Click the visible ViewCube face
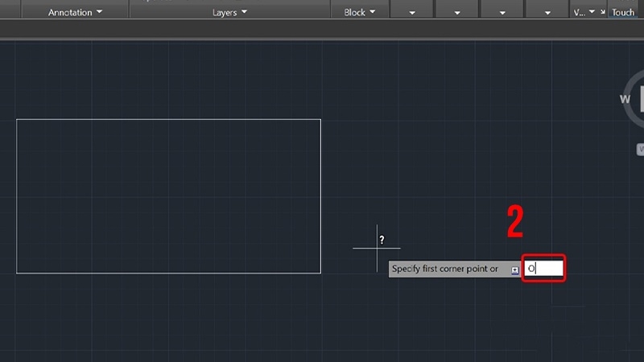Screen dimensions: 644x362 click(x=642, y=98)
